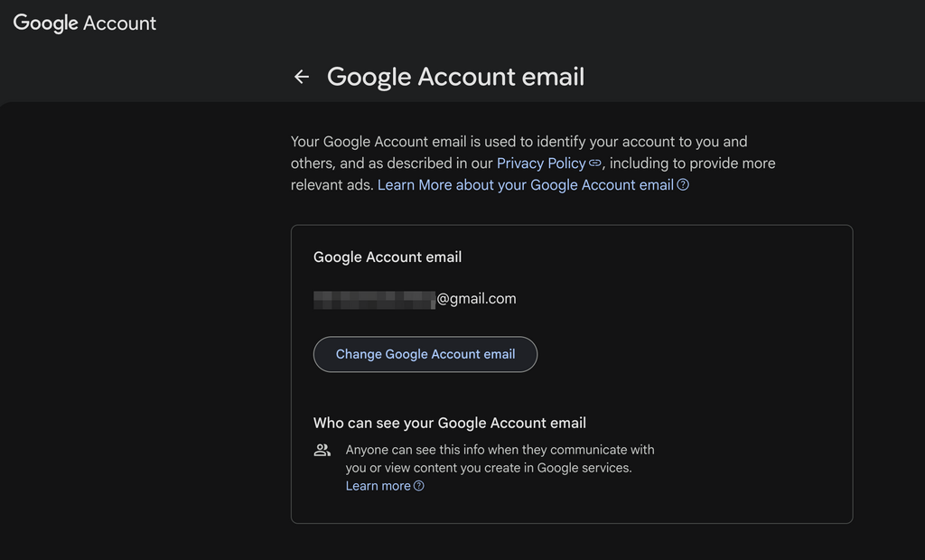This screenshot has height=560, width=925.
Task: Click the Google Account email page title
Action: 455,77
